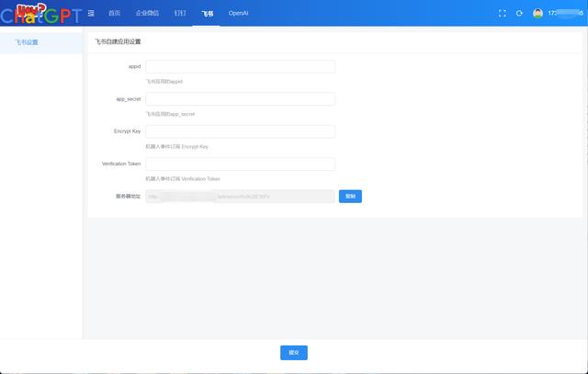Focus the Encrypt Key input field
The height and width of the screenshot is (374, 588).
[240, 131]
